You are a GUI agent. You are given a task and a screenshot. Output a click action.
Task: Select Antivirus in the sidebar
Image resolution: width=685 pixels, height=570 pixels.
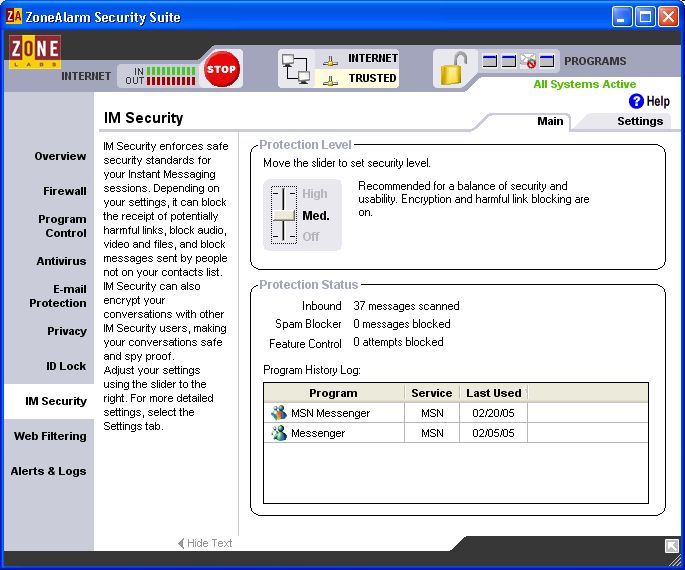[61, 261]
